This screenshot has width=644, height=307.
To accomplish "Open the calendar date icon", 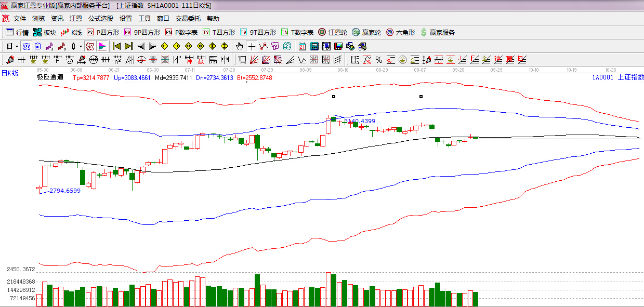I will [x=302, y=46].
